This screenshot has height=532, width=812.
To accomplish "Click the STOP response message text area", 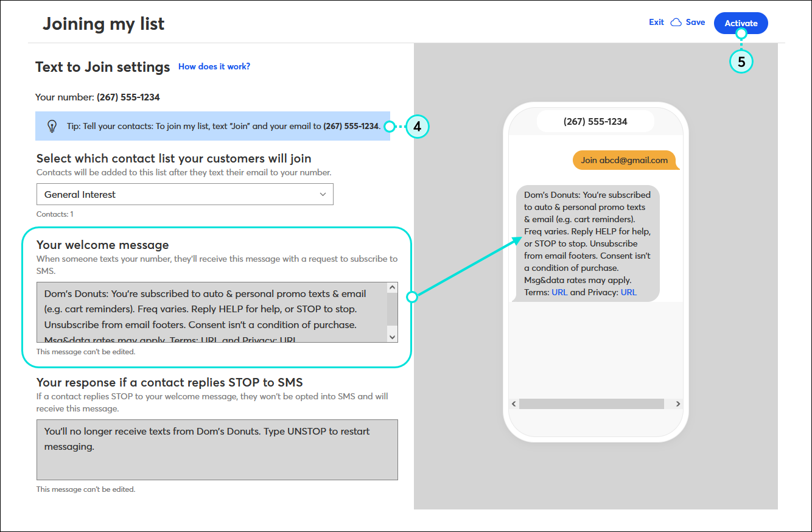I will (x=217, y=450).
